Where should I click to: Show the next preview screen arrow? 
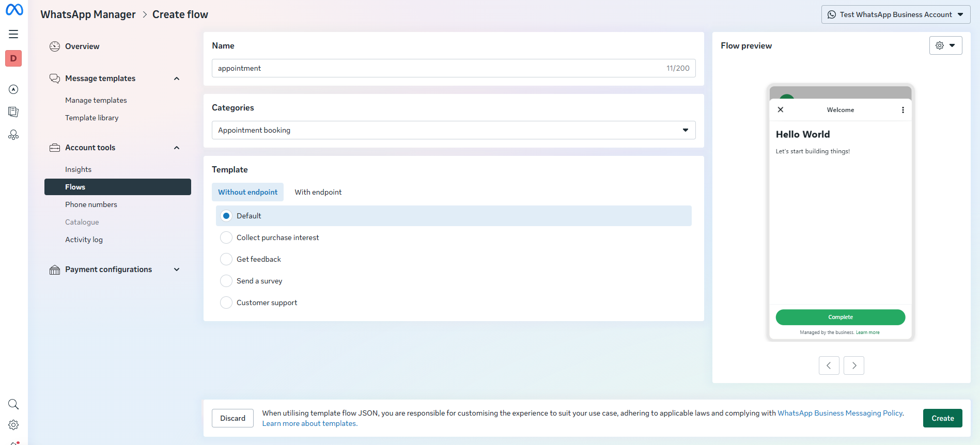pos(854,365)
